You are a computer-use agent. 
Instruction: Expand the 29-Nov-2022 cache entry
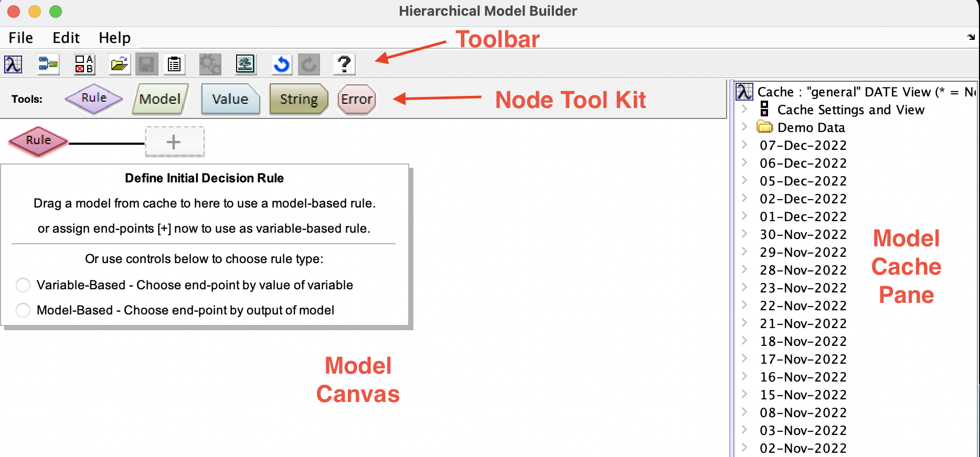(744, 252)
